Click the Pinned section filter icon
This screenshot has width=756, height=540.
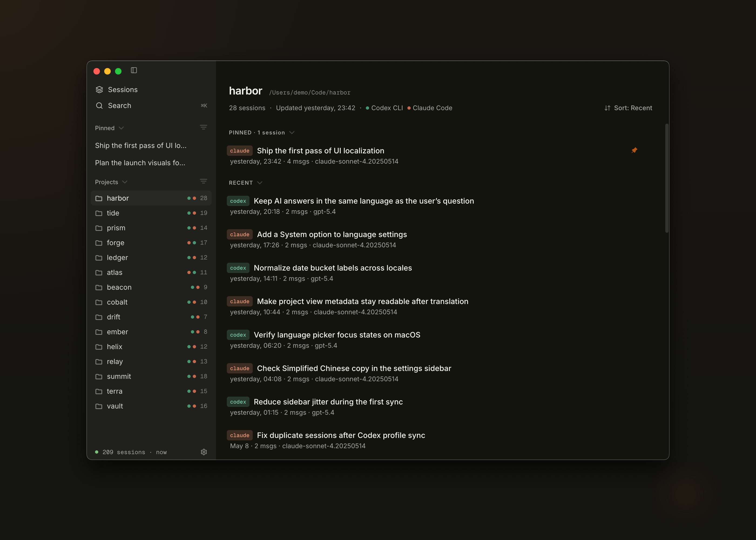coord(204,127)
